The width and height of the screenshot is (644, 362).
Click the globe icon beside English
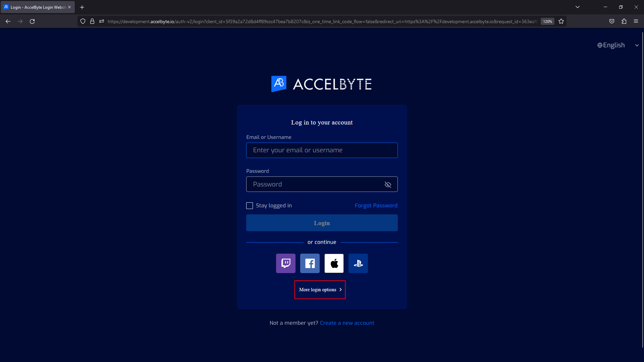click(x=600, y=45)
